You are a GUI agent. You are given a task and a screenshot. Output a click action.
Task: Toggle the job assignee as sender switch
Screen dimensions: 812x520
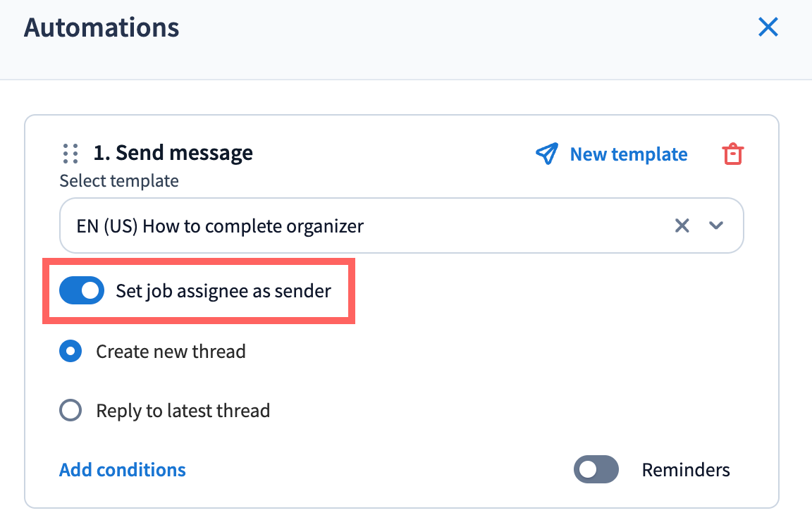(x=82, y=291)
